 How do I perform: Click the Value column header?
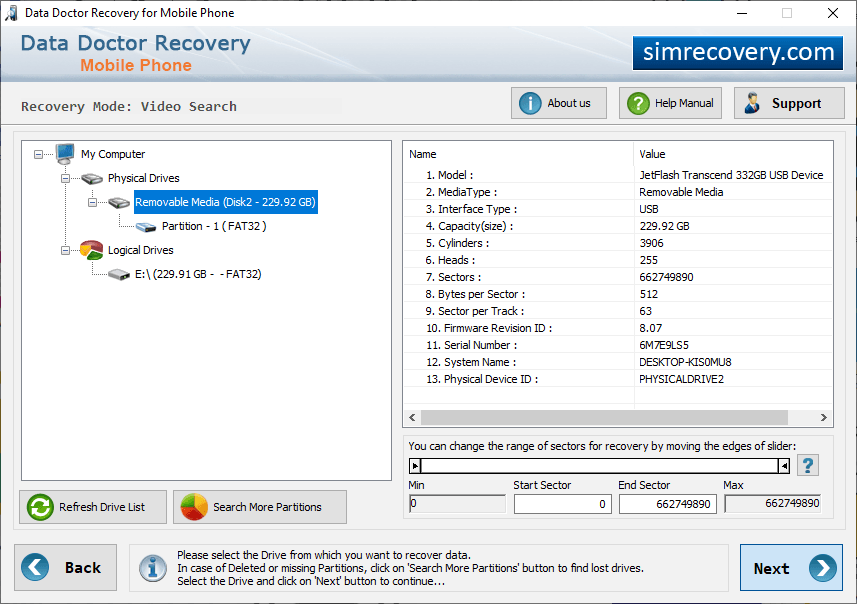[x=733, y=154]
